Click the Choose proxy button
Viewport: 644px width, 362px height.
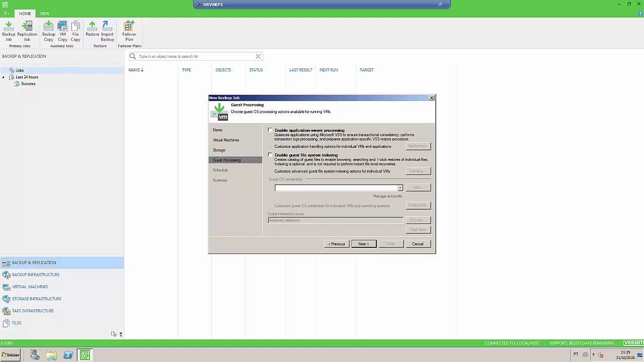click(x=418, y=220)
